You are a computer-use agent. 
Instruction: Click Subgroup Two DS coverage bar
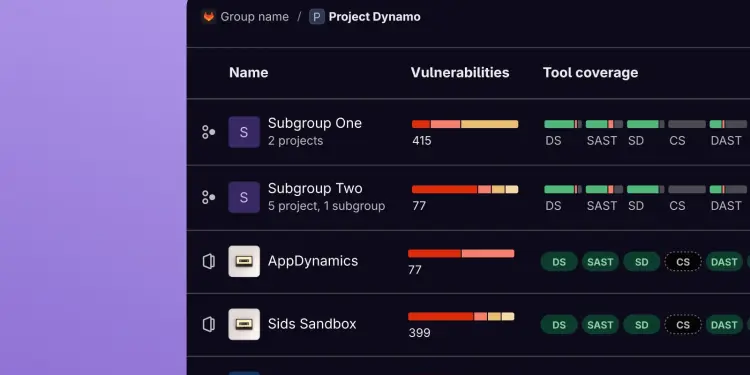click(x=563, y=189)
